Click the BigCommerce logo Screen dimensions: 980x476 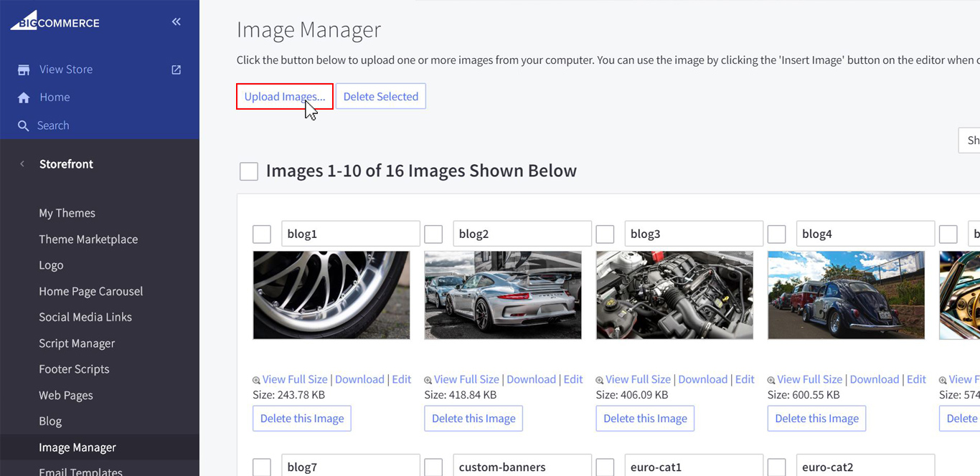click(x=55, y=21)
